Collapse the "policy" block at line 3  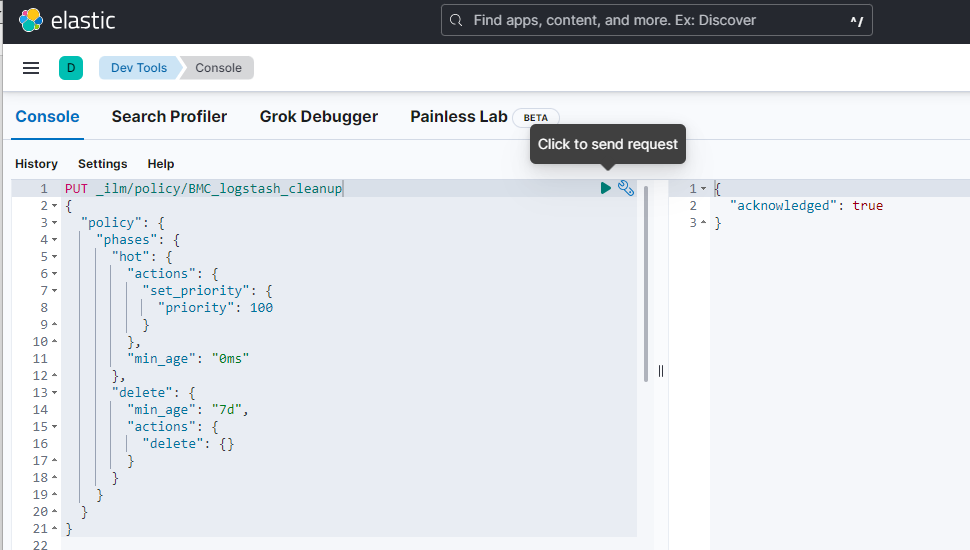pos(54,223)
